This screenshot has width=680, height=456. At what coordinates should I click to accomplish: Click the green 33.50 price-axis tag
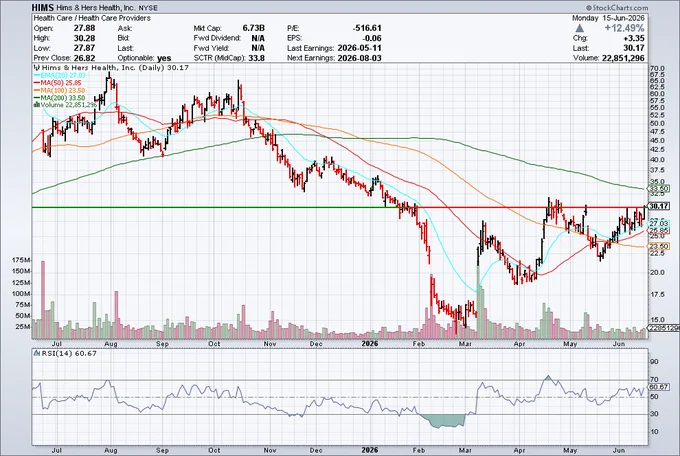tap(659, 189)
